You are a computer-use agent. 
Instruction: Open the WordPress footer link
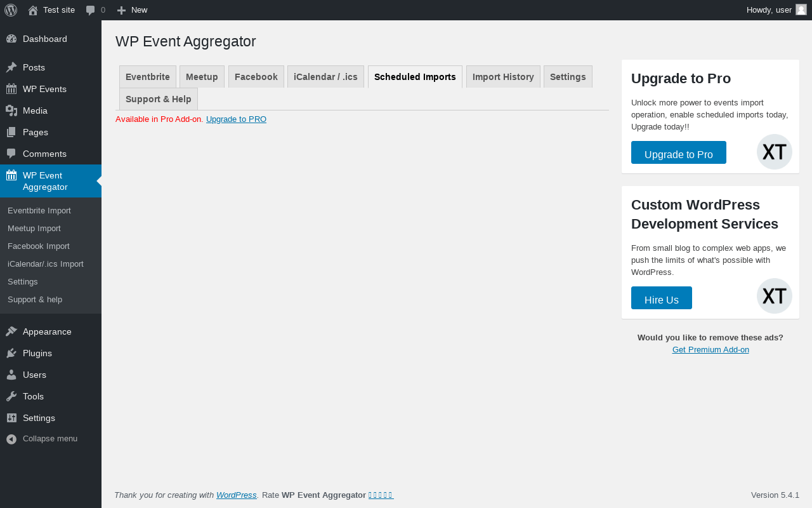click(x=237, y=495)
